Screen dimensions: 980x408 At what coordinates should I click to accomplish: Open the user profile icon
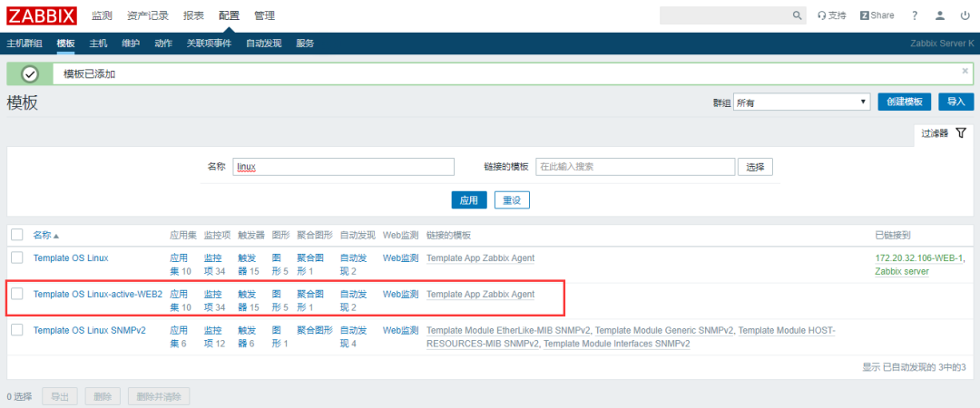pos(939,15)
